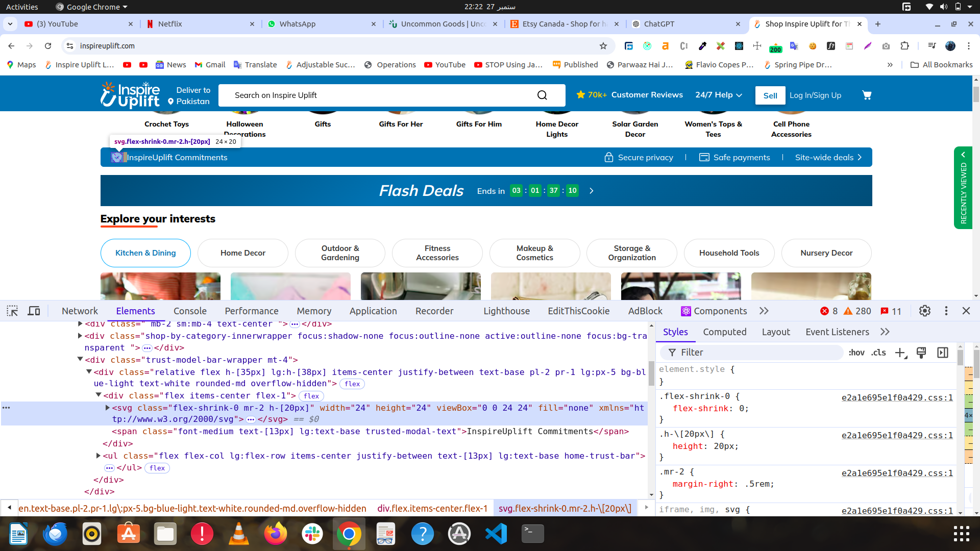Image resolution: width=980 pixels, height=551 pixels.
Task: Toggle the :hov element state button
Action: point(856,353)
